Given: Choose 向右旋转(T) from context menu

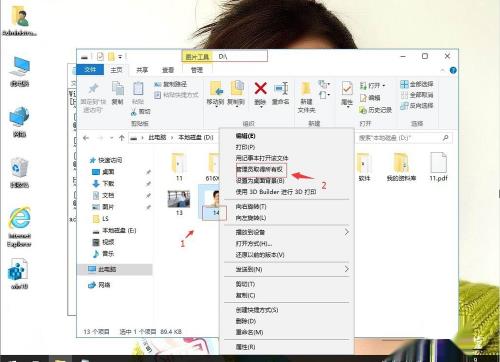Looking at the screenshot, I should pos(251,207).
